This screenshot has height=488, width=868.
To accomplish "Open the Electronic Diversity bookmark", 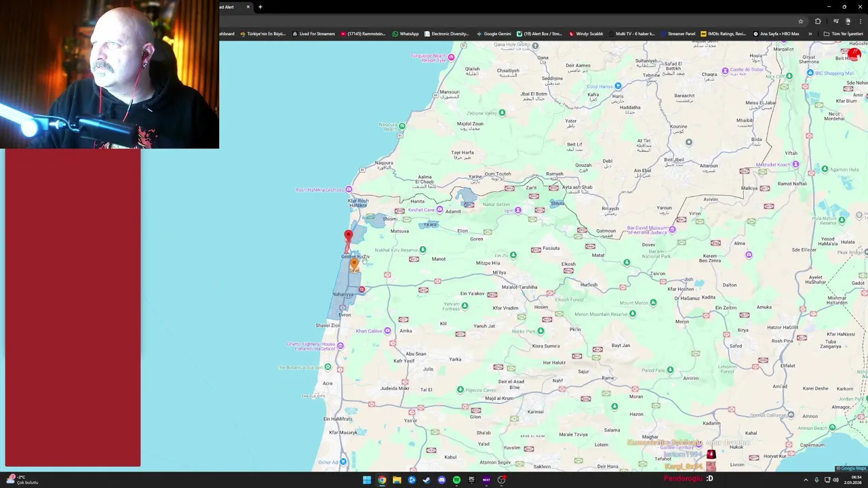I will click(446, 34).
